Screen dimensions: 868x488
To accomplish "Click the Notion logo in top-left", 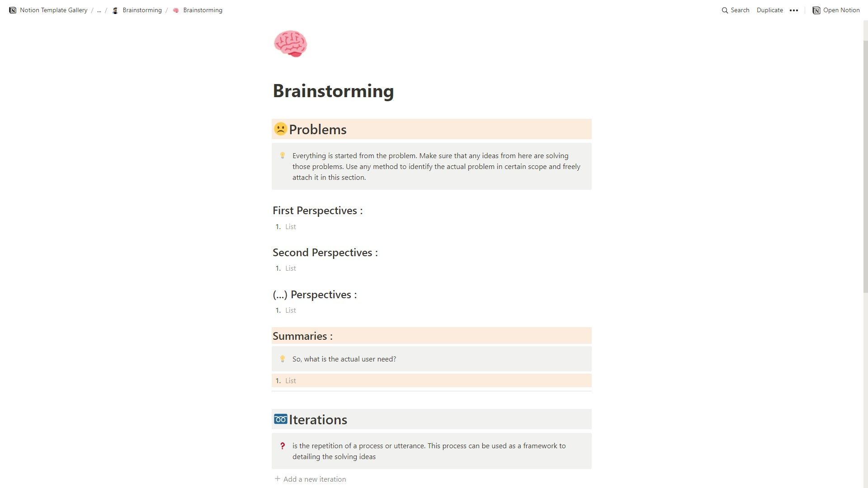I will (12, 10).
